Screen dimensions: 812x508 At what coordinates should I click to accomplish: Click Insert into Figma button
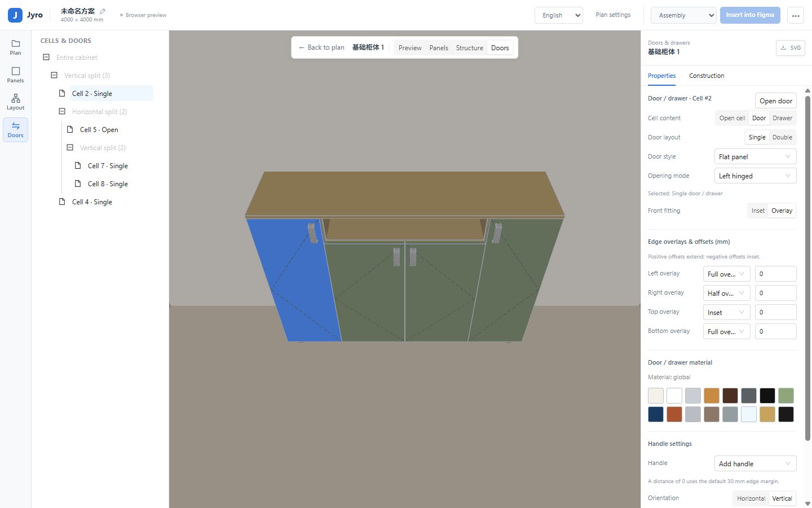point(750,15)
